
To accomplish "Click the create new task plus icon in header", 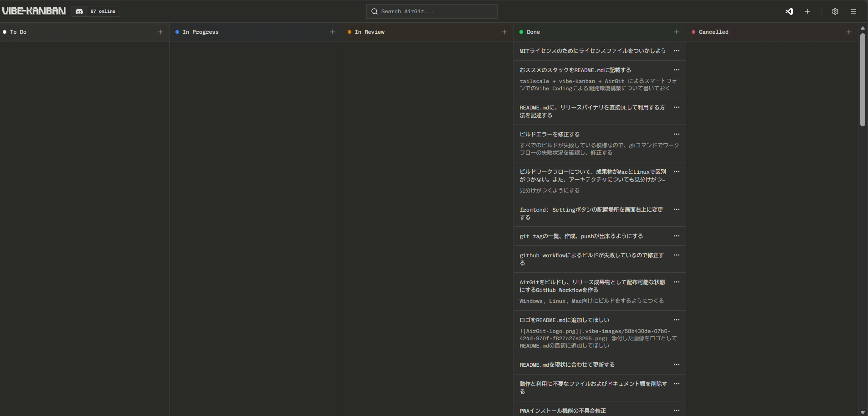I will 807,11.
